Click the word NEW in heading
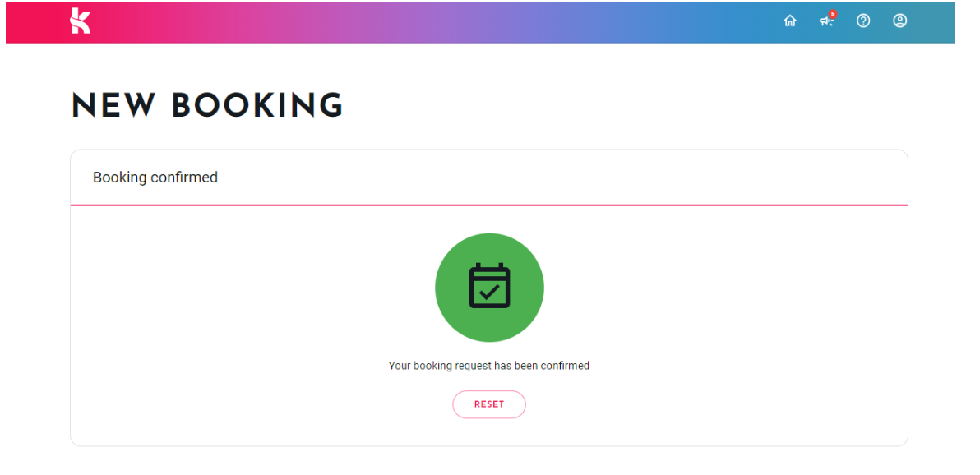The image size is (980, 475). point(113,106)
